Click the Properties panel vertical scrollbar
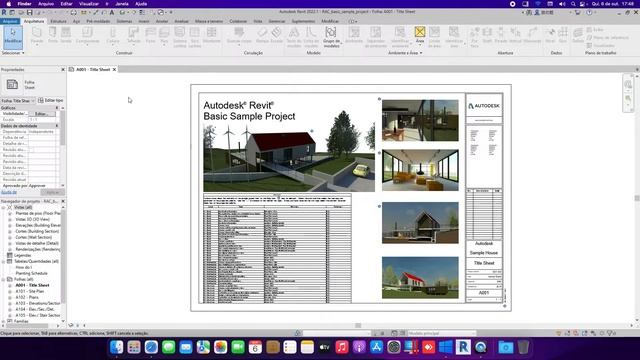The image size is (640, 360). tap(62, 129)
